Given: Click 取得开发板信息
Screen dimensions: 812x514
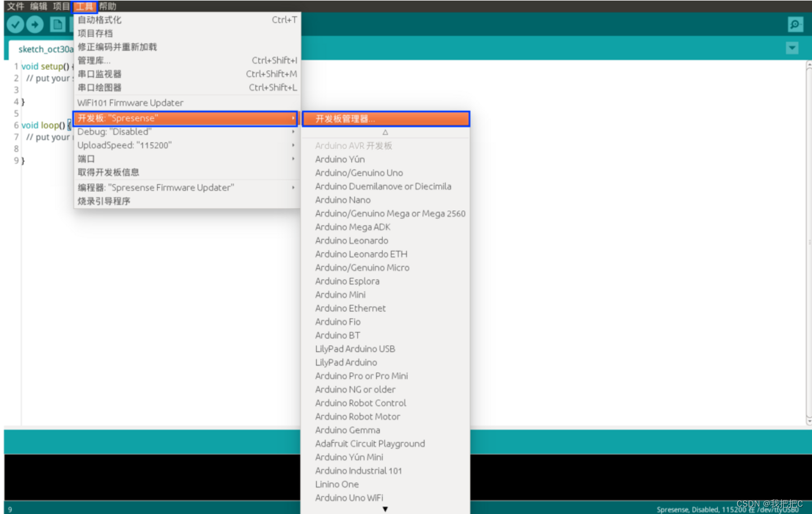Looking at the screenshot, I should pos(187,172).
